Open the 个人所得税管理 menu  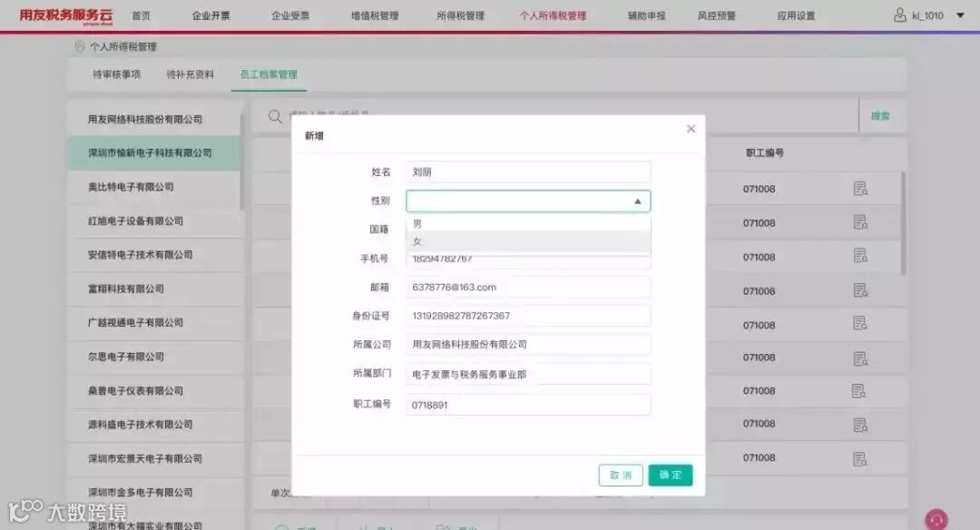tap(553, 15)
